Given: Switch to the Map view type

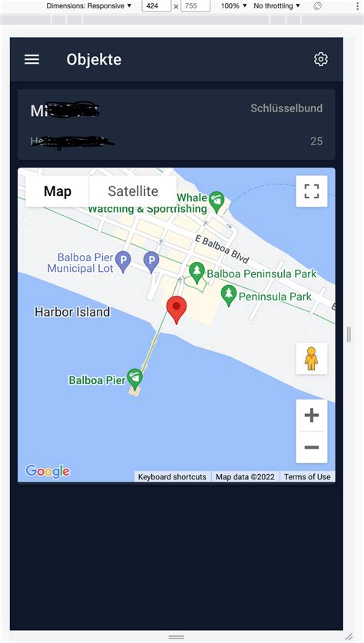Looking at the screenshot, I should (x=58, y=191).
